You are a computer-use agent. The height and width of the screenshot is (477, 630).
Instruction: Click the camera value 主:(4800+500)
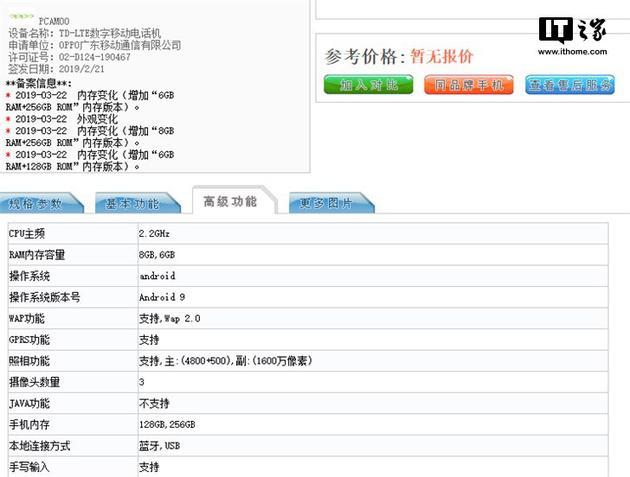pos(198,361)
